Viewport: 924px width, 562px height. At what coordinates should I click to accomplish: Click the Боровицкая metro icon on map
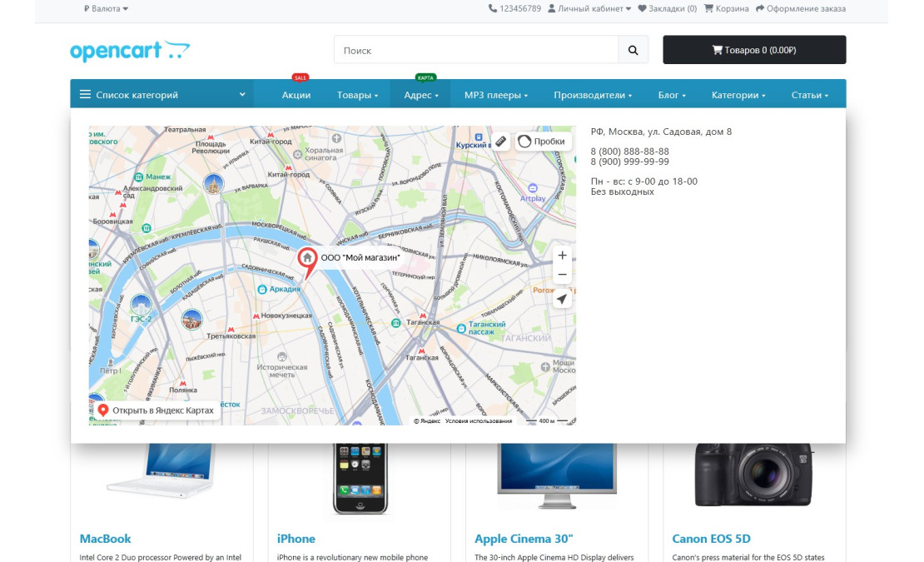(112, 215)
